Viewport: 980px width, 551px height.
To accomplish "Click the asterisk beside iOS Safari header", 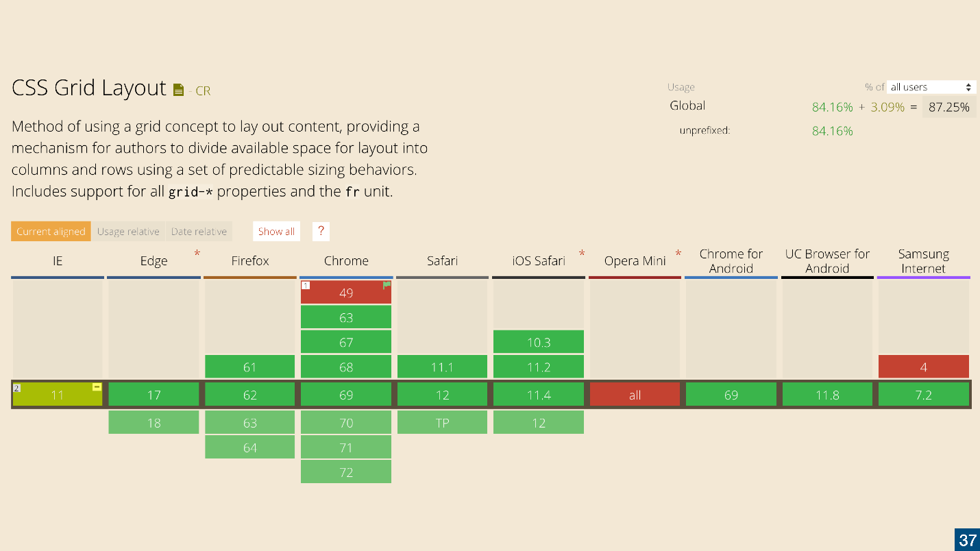I will pyautogui.click(x=582, y=254).
